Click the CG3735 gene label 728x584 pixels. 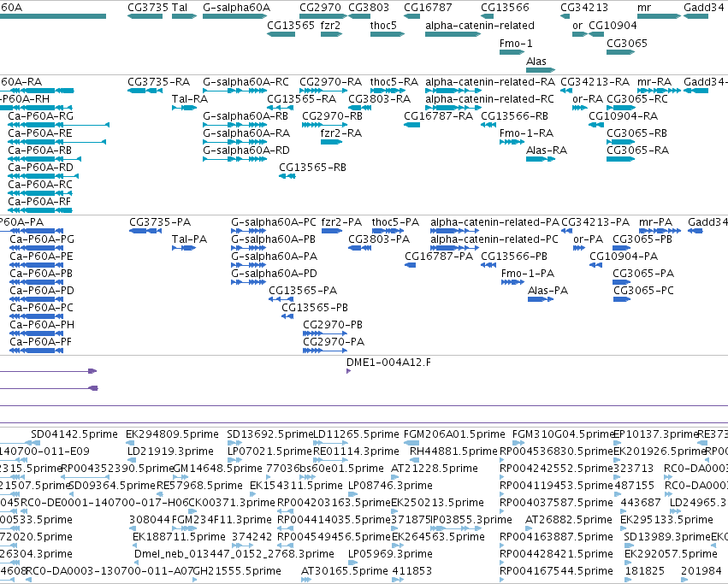click(148, 8)
